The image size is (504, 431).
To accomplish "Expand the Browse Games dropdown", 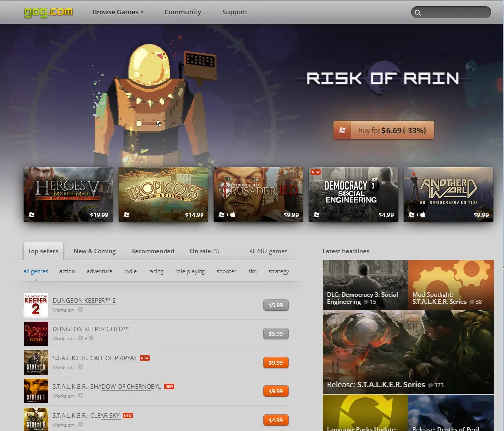I will (x=118, y=12).
